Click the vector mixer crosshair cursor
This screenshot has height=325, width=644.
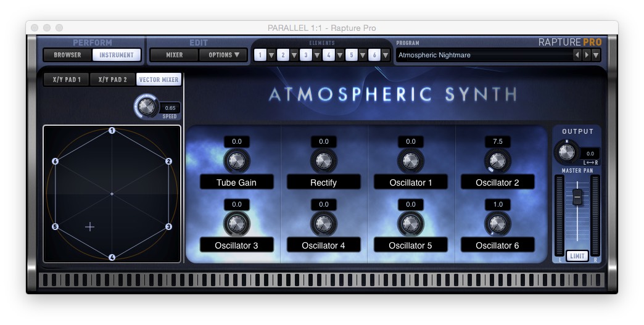[89, 226]
